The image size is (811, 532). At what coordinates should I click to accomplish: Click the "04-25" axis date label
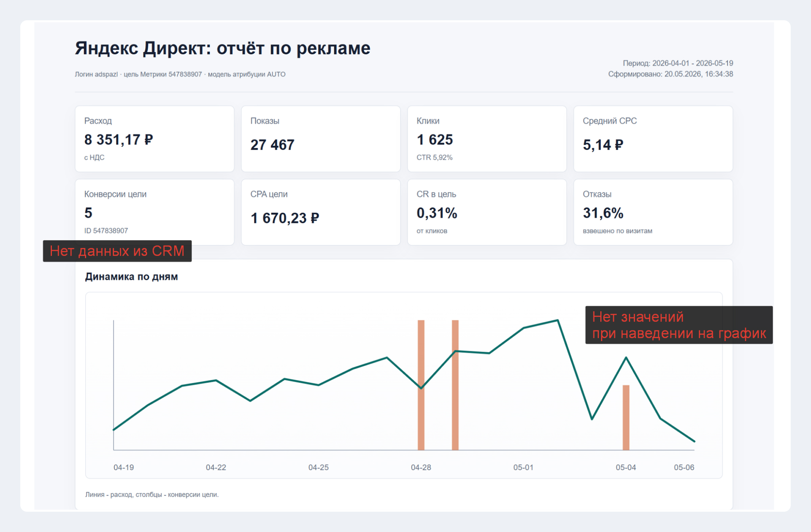tap(319, 467)
